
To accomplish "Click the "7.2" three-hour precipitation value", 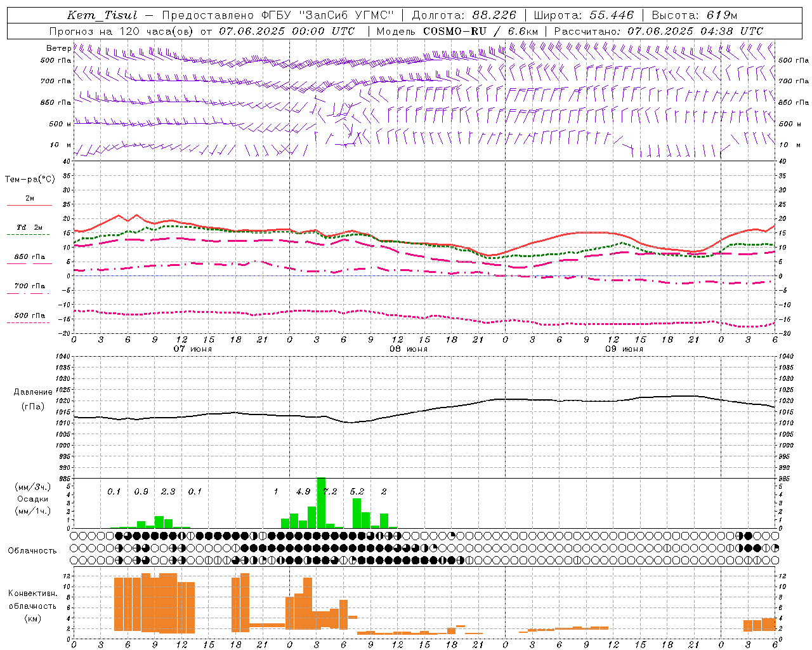I will (x=330, y=491).
